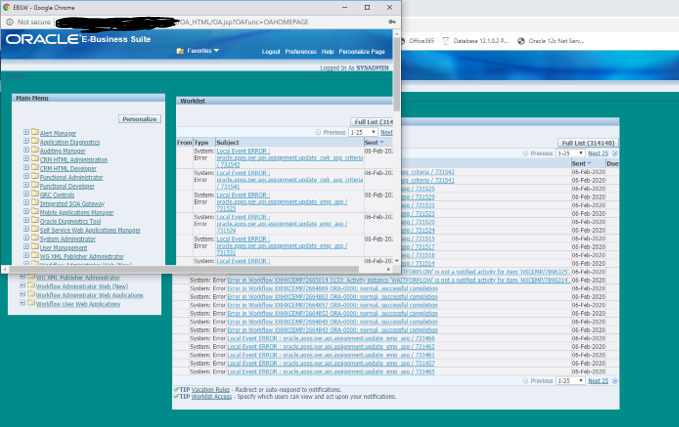Sort by Sent column in background Worklist
This screenshot has width=679, height=427.
[582, 163]
